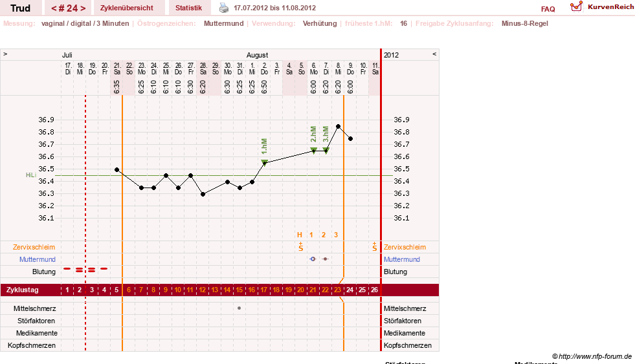Open the Zyklenübersicht tab
635x364 pixels.
point(127,8)
